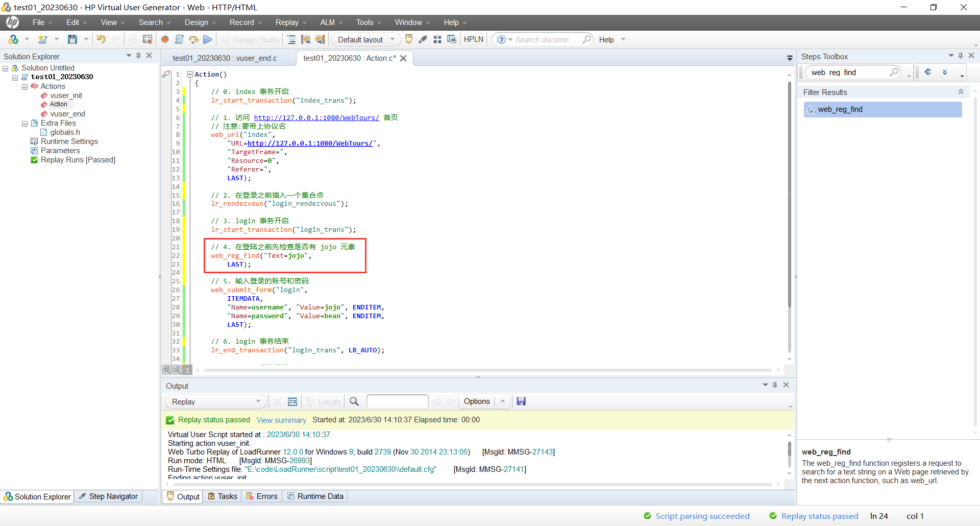
Task: Click the Compile script icon
Action: (179, 39)
